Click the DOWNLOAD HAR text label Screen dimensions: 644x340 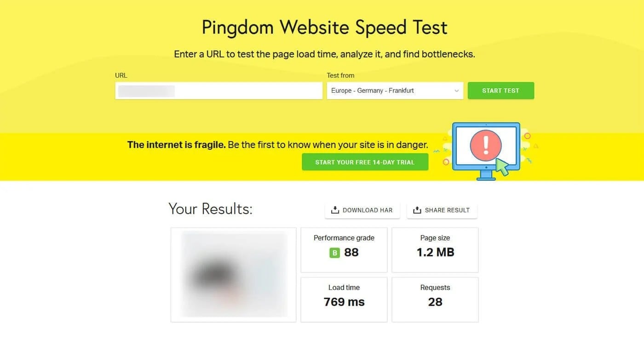368,210
